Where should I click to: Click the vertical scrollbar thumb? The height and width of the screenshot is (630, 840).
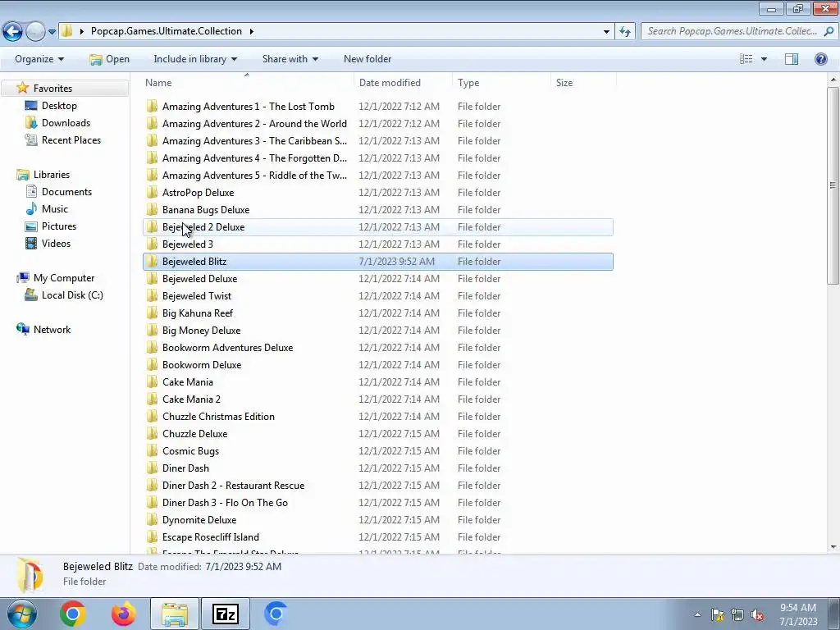coord(833,185)
